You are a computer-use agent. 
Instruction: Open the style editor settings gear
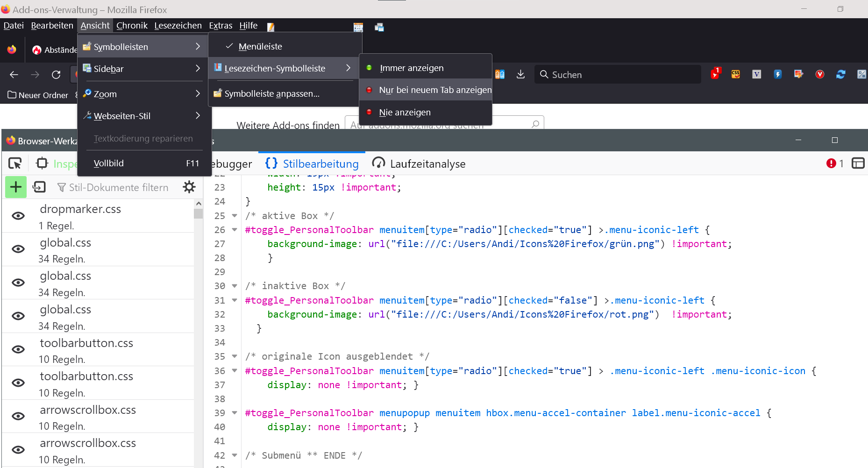point(189,187)
